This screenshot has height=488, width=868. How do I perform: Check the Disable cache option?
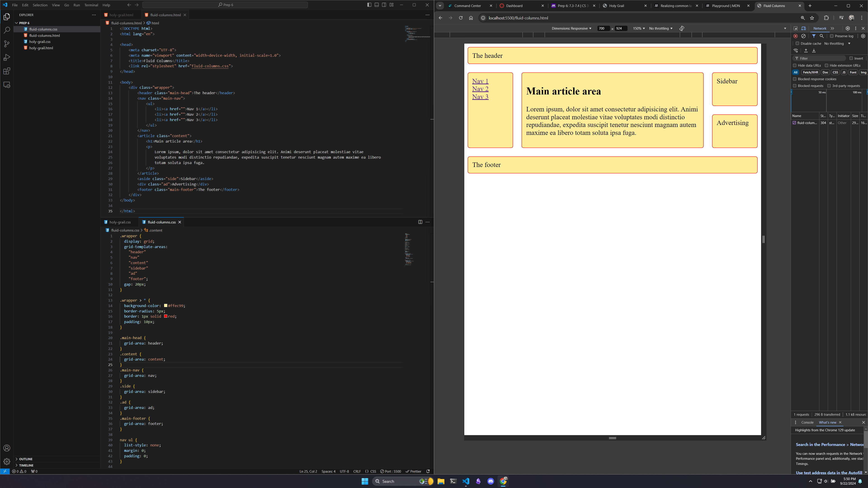[x=797, y=43]
